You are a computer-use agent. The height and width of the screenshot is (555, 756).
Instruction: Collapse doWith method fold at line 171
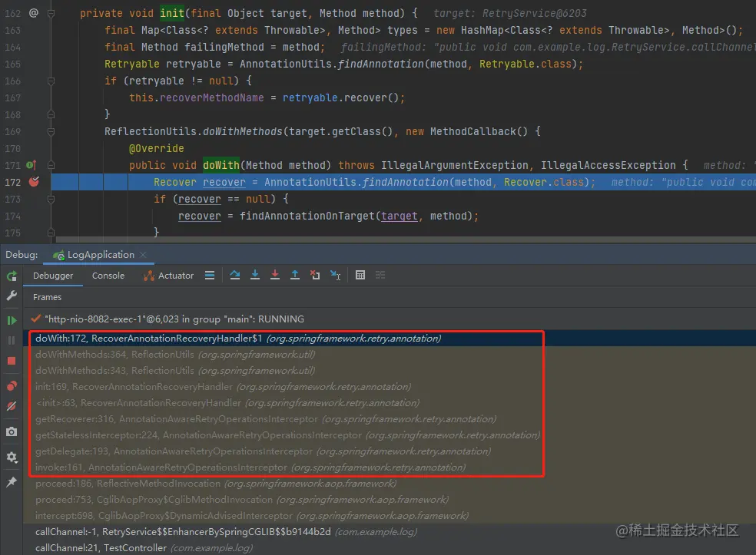point(51,165)
